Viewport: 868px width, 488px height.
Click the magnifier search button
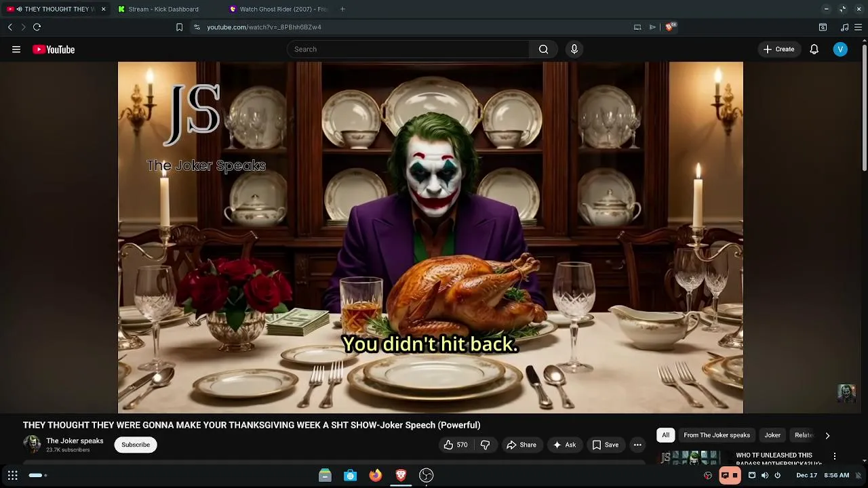pyautogui.click(x=543, y=49)
